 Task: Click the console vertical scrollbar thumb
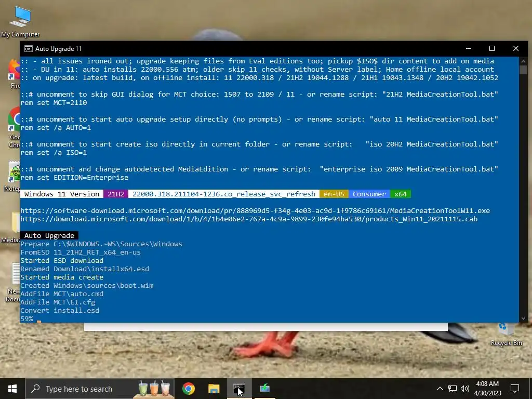click(523, 70)
